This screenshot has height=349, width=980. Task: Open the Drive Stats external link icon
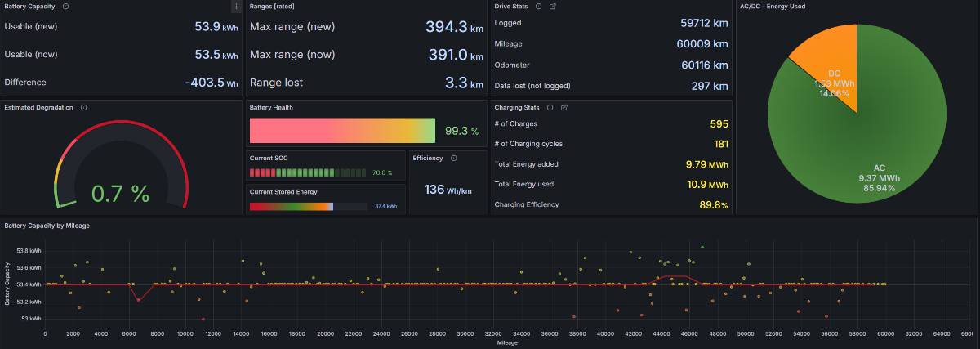[x=553, y=6]
